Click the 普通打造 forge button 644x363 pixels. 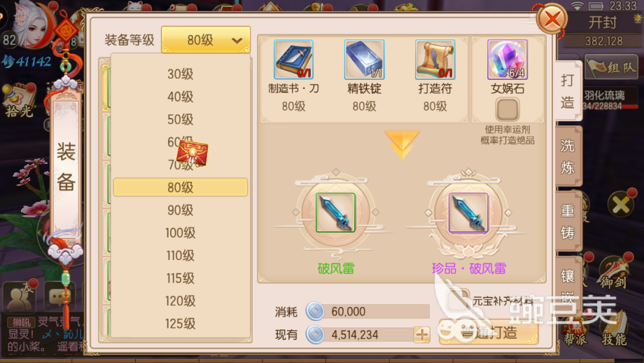pyautogui.click(x=489, y=332)
